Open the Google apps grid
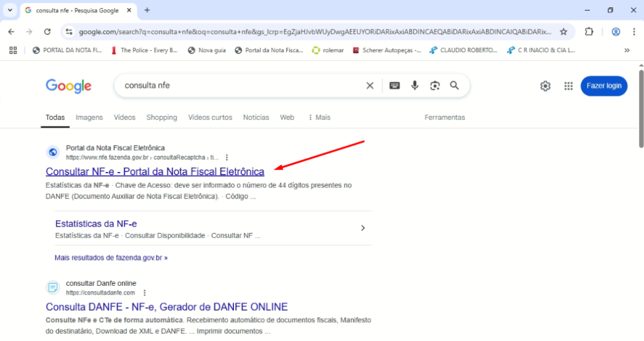 569,86
